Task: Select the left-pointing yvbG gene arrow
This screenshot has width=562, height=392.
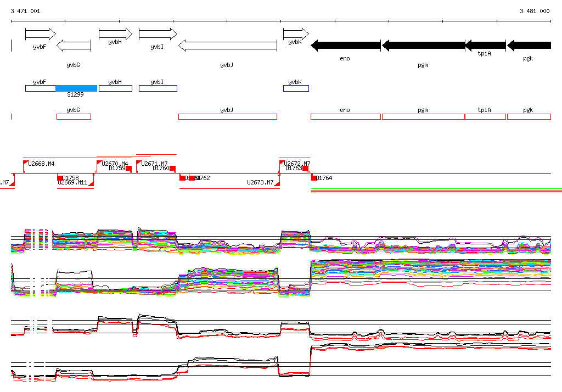Action: [x=74, y=46]
